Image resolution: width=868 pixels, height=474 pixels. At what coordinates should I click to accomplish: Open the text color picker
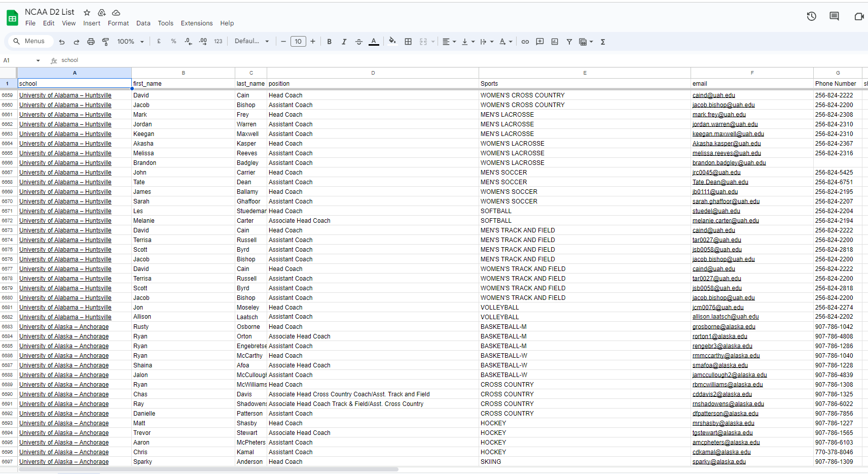(x=374, y=42)
